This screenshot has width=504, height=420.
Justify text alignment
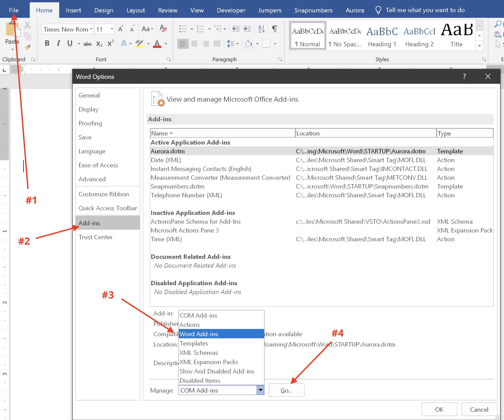217,44
